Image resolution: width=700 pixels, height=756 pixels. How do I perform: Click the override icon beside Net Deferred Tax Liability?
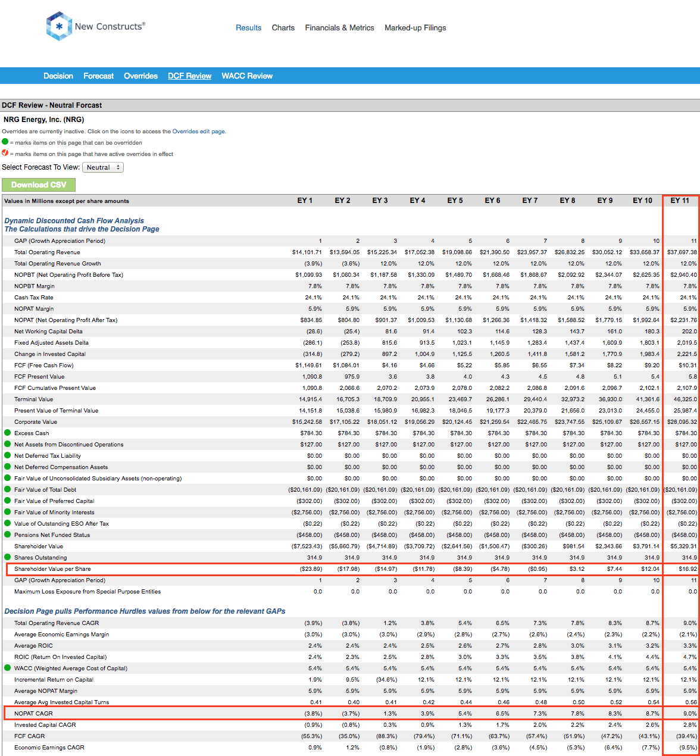7,455
